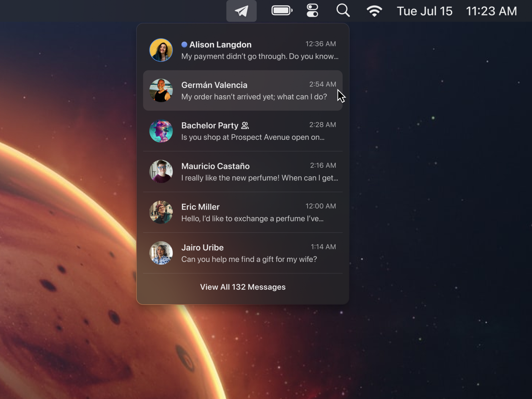Click Germán Valencia's profile picture
Viewport: 532px width, 399px height.
tap(161, 90)
